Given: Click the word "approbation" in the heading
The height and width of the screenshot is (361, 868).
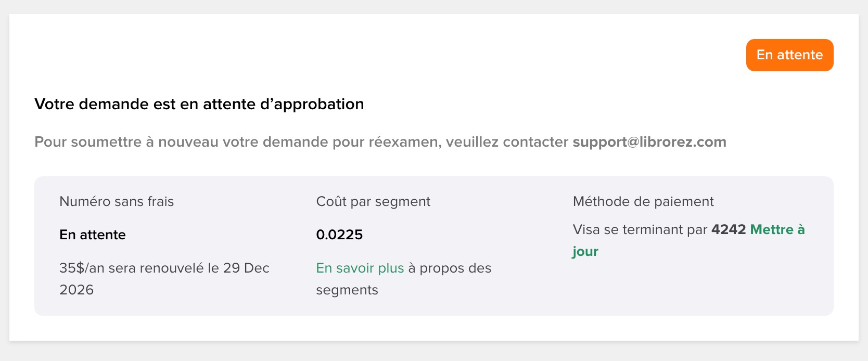Looking at the screenshot, I should click(318, 104).
